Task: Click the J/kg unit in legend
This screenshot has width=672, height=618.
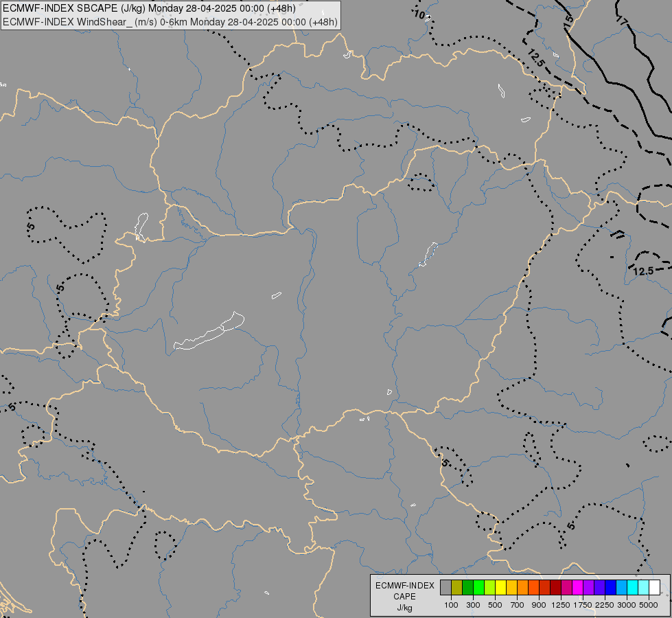Action: click(x=404, y=608)
